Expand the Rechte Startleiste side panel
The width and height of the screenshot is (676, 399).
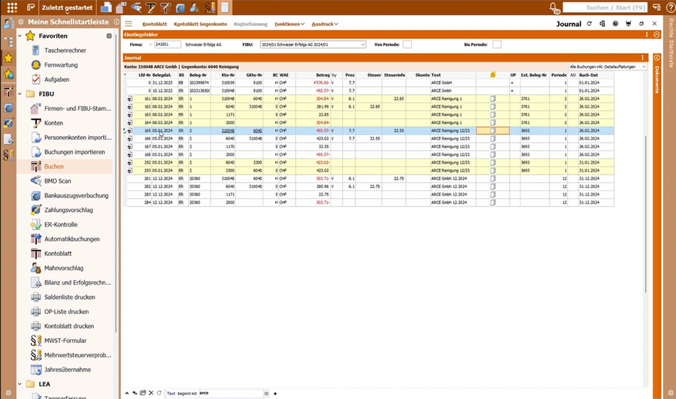tap(671, 43)
